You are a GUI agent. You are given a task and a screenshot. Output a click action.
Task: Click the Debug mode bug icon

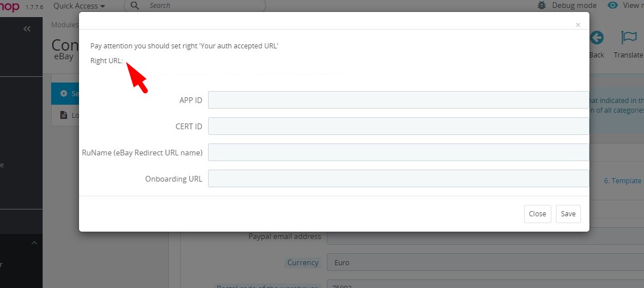coord(542,6)
